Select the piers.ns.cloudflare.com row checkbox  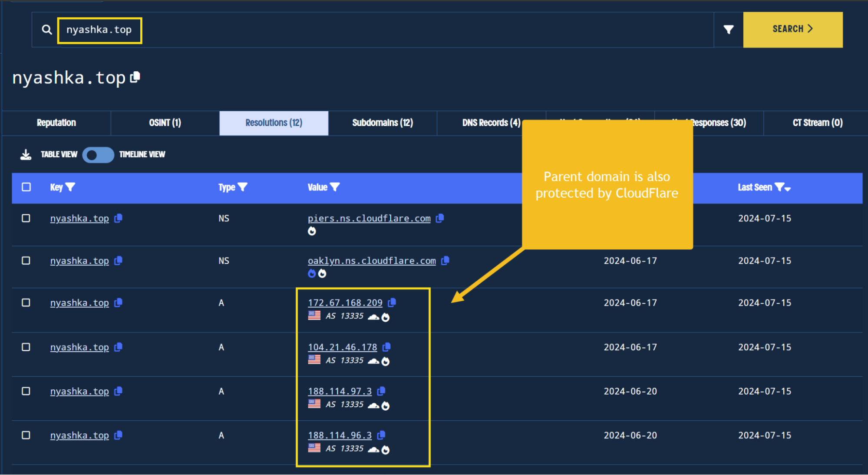point(26,218)
